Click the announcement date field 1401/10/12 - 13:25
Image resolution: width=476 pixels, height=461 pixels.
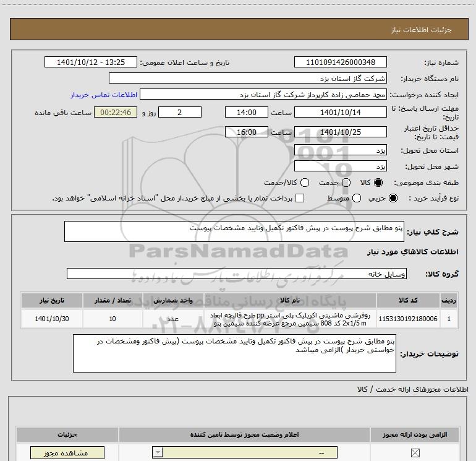[91, 62]
